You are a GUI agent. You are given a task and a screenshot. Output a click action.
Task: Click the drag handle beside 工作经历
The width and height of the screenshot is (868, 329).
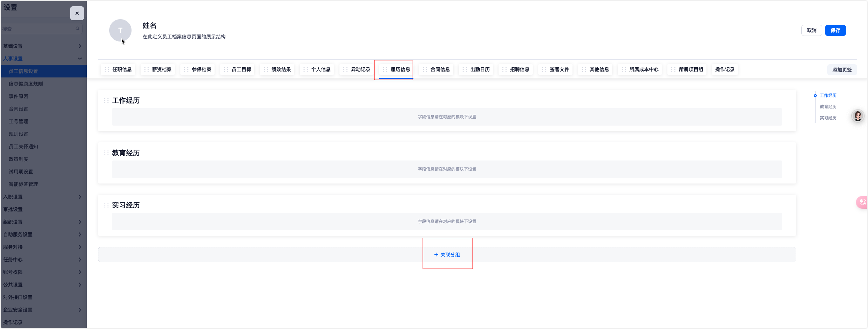coord(106,100)
